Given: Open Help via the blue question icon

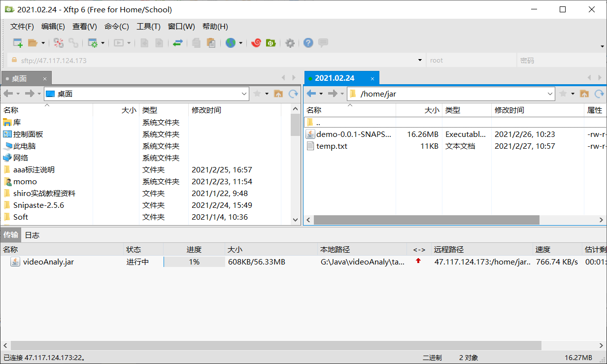Looking at the screenshot, I should click(308, 43).
